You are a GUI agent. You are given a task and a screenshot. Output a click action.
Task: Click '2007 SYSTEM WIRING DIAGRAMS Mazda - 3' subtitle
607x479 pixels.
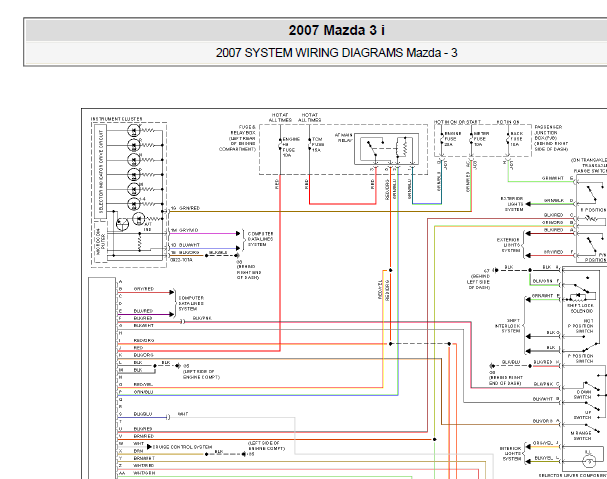[x=336, y=53]
